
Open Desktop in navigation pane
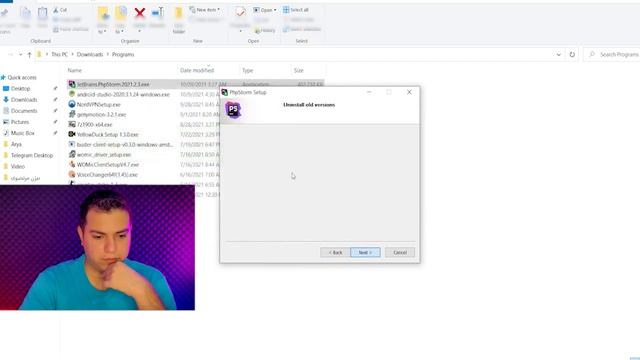click(x=20, y=89)
